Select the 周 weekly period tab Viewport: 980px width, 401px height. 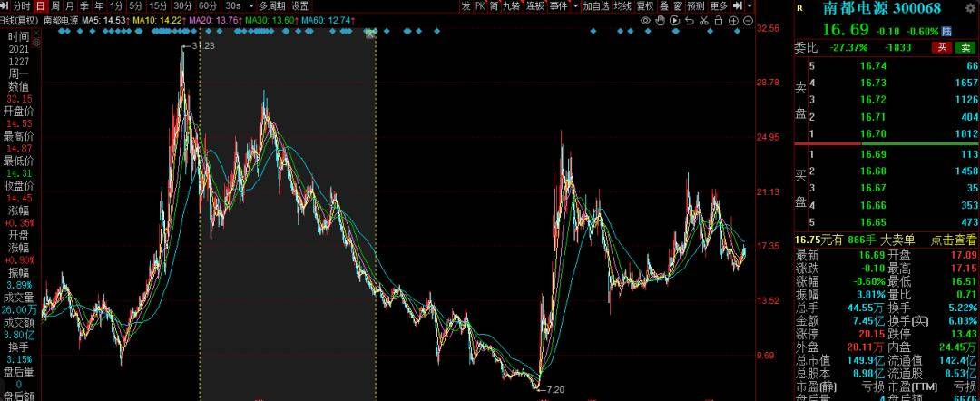point(56,5)
